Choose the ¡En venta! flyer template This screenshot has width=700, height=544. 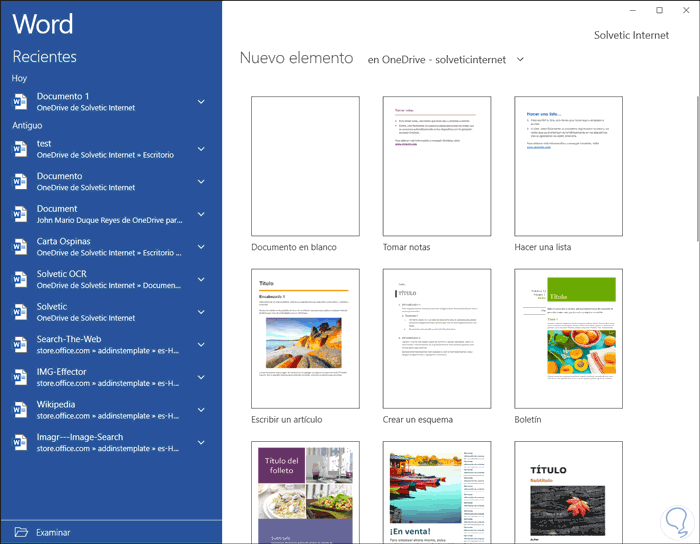pos(437,492)
